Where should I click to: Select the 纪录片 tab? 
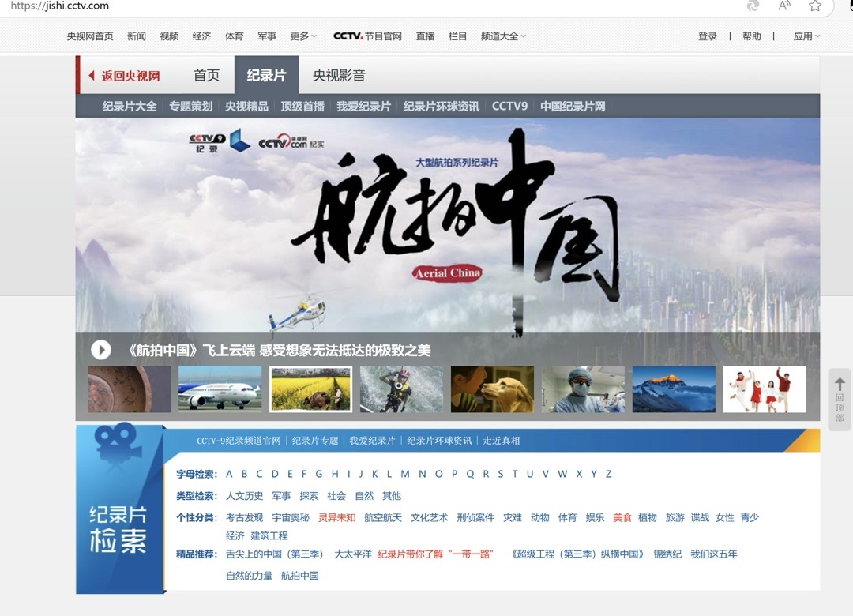point(267,75)
